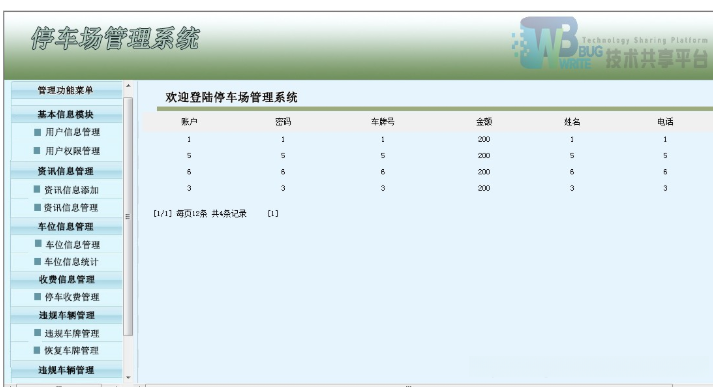Open 车位信息统计 menu entry
The height and width of the screenshot is (387, 713).
pyautogui.click(x=71, y=262)
